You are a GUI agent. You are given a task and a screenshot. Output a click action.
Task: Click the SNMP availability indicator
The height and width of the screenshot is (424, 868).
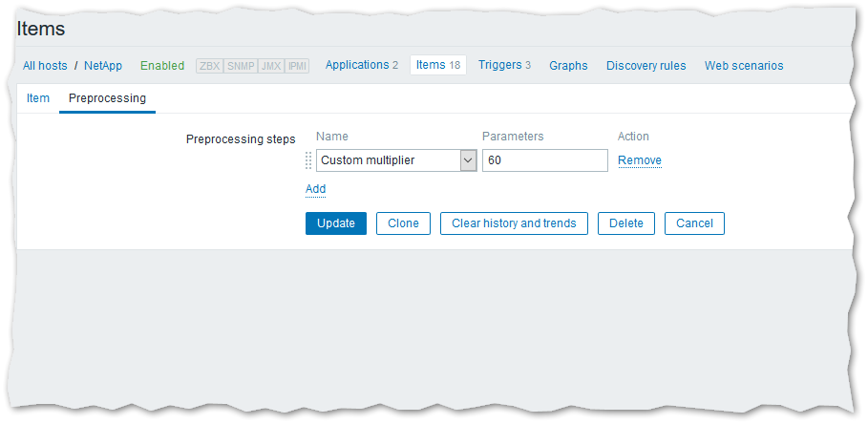click(x=240, y=66)
